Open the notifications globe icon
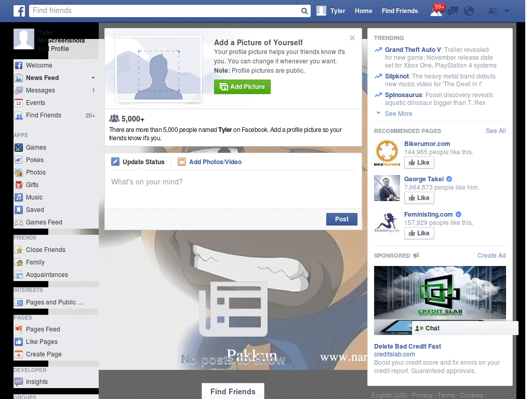 click(469, 11)
